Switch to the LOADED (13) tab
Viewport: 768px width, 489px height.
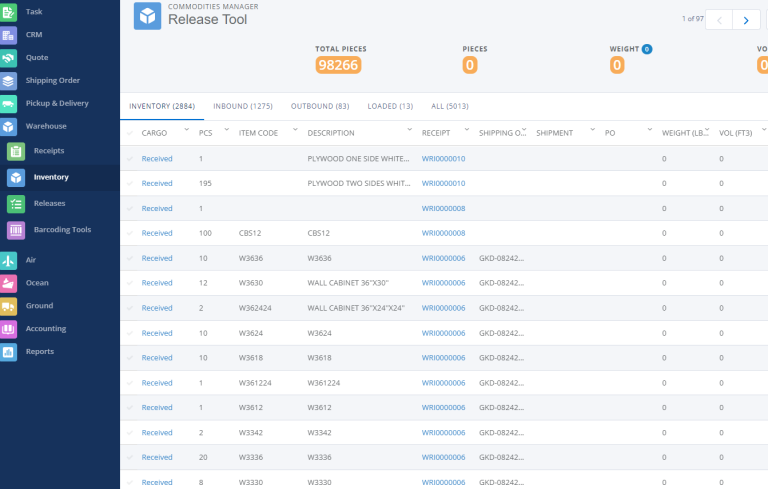(390, 106)
